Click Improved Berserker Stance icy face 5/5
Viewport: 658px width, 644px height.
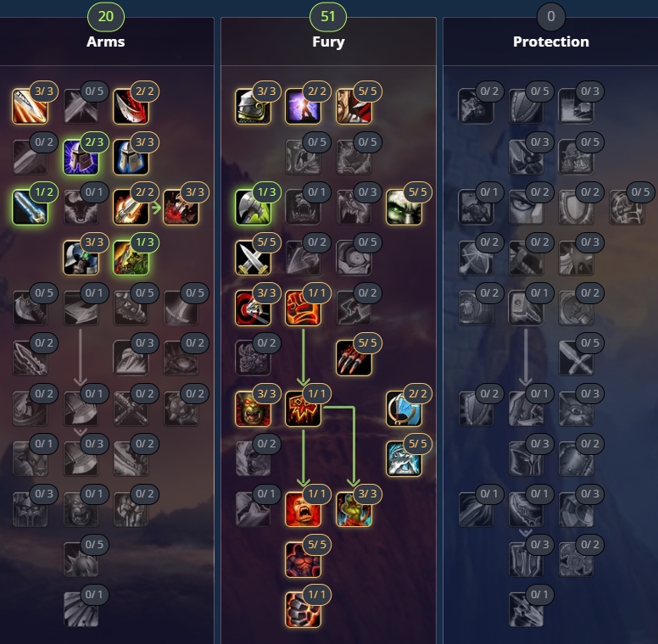pyautogui.click(x=404, y=458)
